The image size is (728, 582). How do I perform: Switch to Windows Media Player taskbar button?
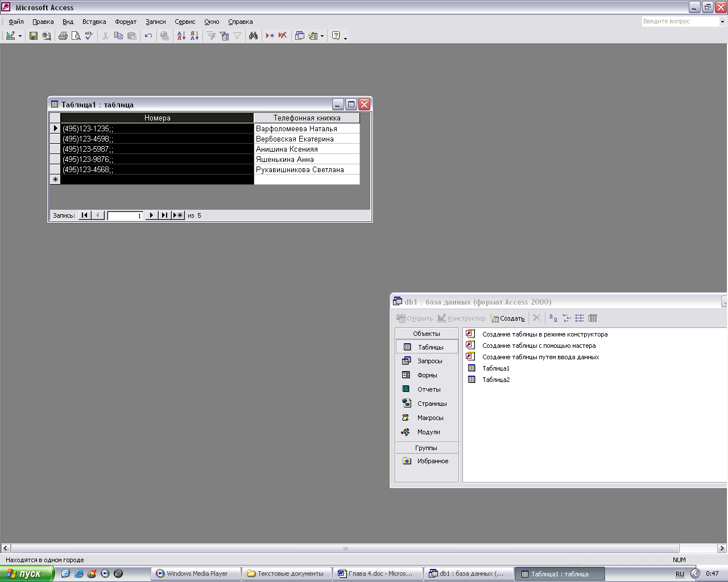coord(196,574)
